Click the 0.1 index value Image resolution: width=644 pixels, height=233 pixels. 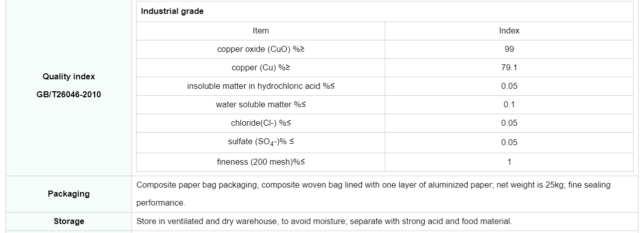click(509, 105)
